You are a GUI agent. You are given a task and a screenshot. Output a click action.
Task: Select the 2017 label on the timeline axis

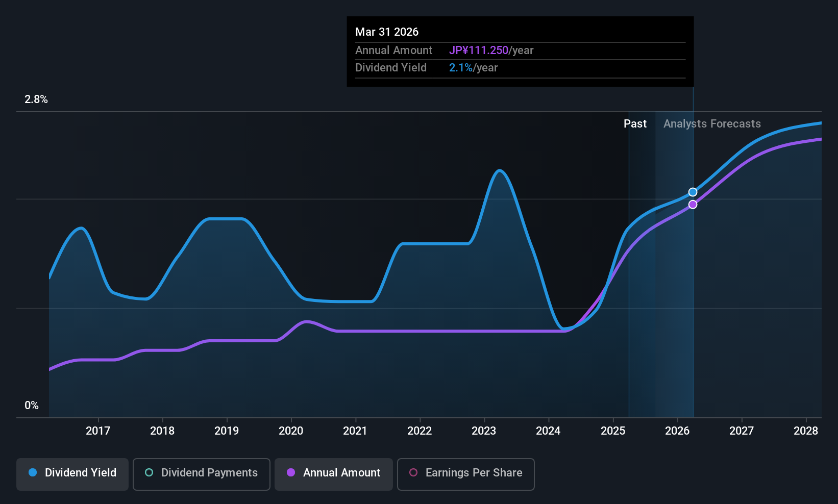[x=98, y=431]
